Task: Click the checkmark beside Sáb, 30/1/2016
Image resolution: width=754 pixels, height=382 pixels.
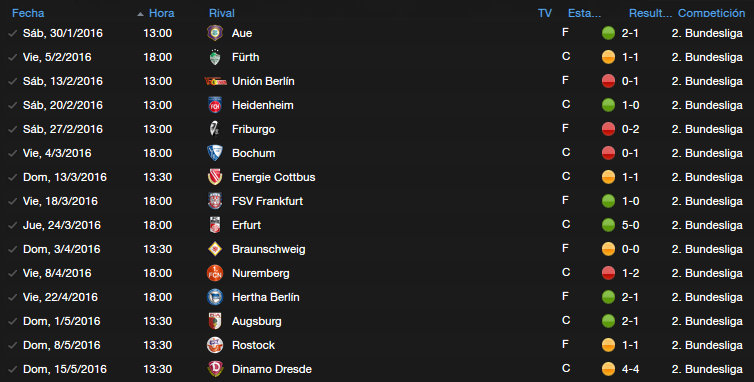Action: [13, 33]
